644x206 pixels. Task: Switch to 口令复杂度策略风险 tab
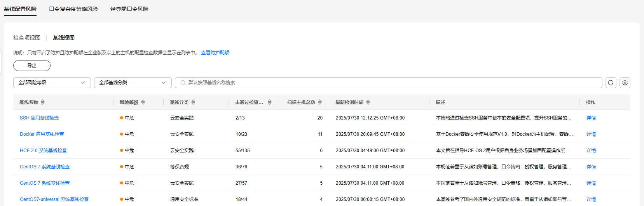click(73, 9)
